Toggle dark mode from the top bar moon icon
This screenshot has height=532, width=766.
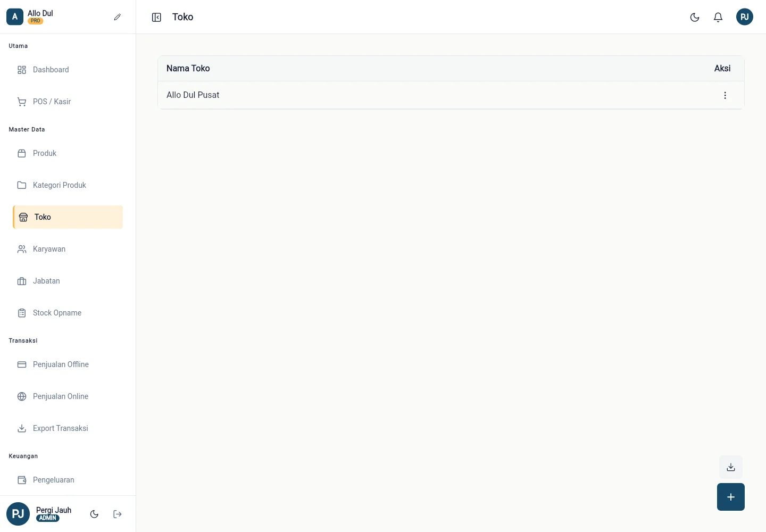[x=695, y=17]
